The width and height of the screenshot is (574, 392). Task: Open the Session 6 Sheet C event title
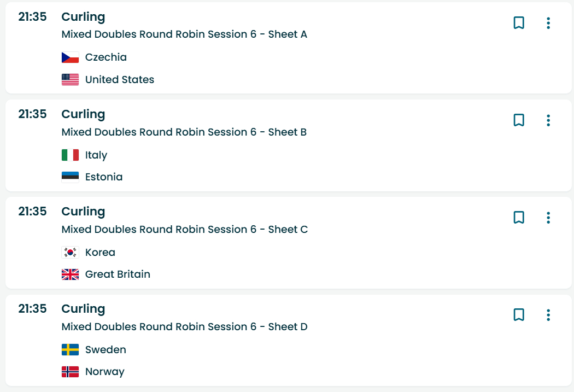click(184, 229)
